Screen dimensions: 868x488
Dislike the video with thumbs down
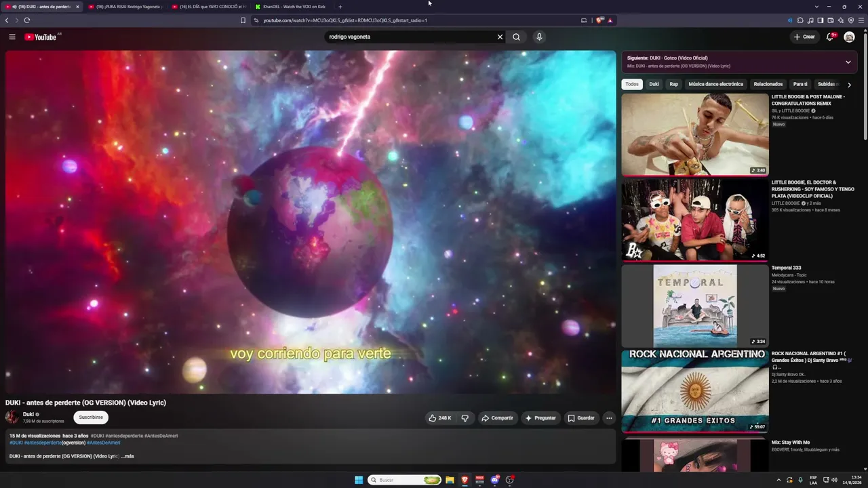[465, 418]
